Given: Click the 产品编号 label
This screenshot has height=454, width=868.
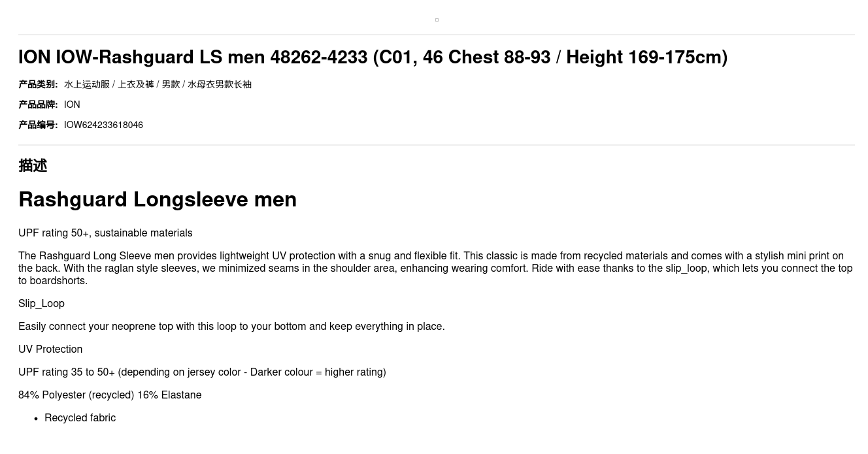Looking at the screenshot, I should point(38,125).
